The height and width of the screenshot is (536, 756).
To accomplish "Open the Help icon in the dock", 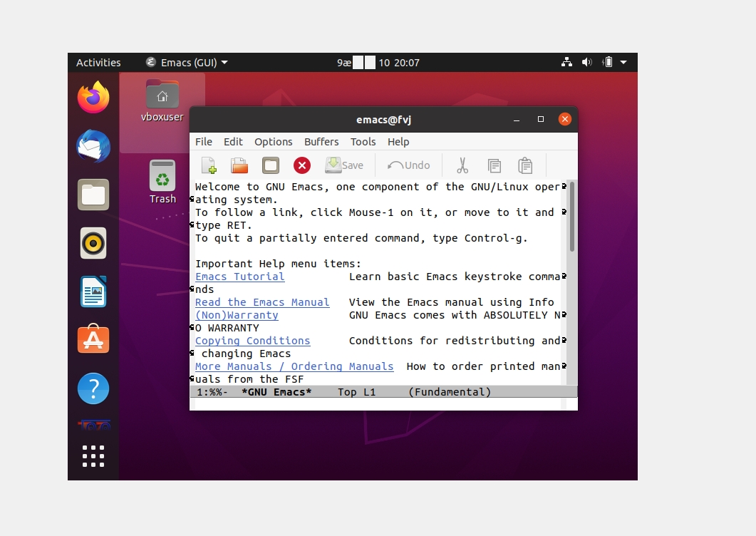I will [x=93, y=388].
